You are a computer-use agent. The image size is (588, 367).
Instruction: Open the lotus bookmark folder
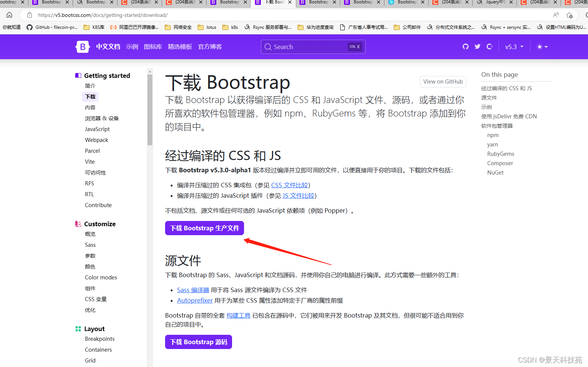(207, 27)
